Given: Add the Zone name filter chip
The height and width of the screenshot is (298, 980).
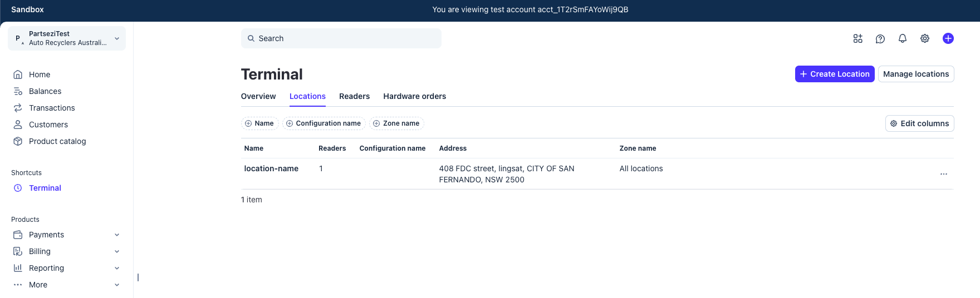Looking at the screenshot, I should point(396,123).
